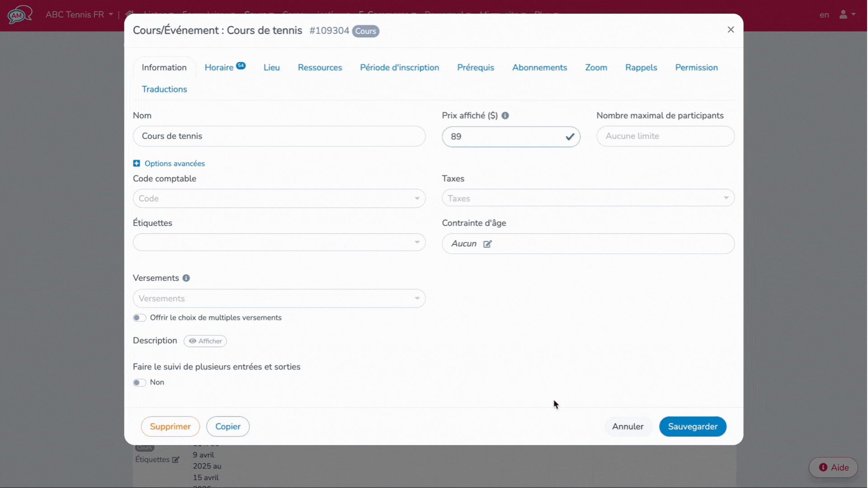Show the Description using the Afficher toggle
868x488 pixels.
click(x=205, y=341)
